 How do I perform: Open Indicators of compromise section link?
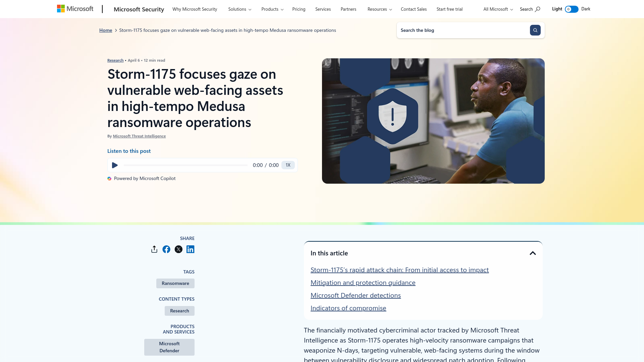pos(348,308)
